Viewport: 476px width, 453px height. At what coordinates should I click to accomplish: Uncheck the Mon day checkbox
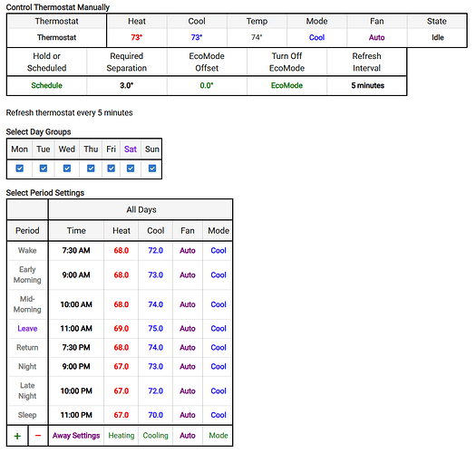pos(19,169)
